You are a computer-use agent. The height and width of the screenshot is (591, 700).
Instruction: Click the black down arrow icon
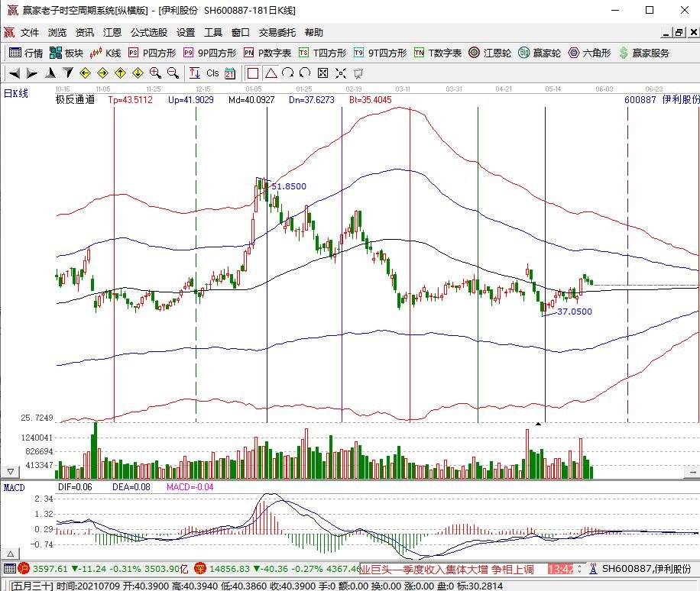click(68, 73)
